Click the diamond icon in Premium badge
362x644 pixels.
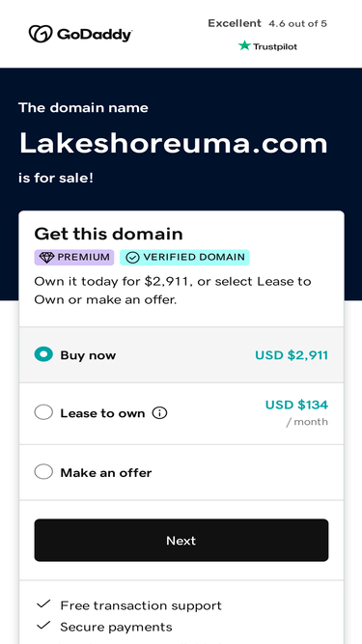click(46, 258)
